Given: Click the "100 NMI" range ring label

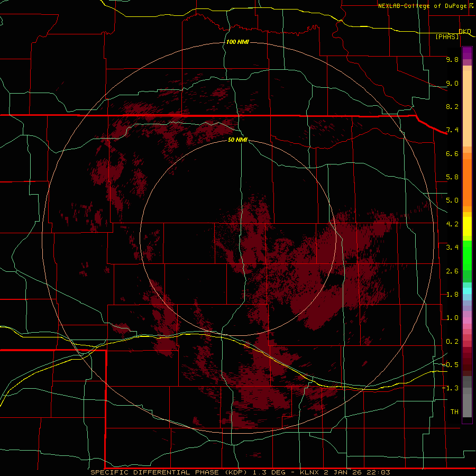Looking at the screenshot, I should (237, 42).
